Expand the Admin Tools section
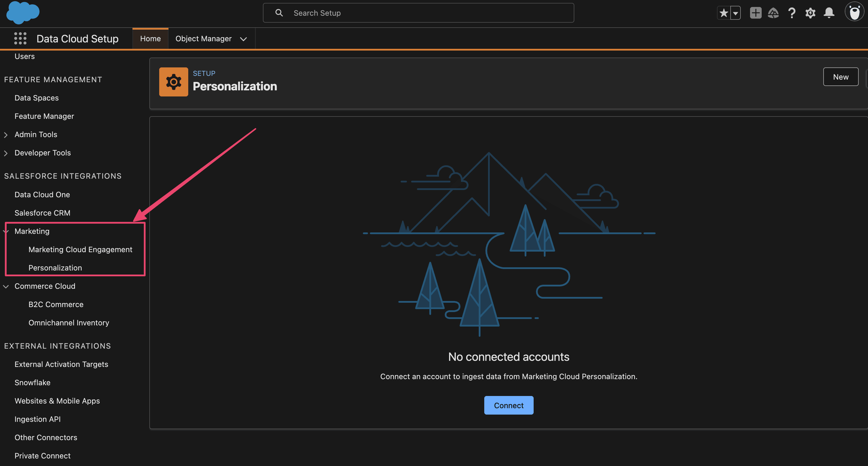 click(x=6, y=135)
